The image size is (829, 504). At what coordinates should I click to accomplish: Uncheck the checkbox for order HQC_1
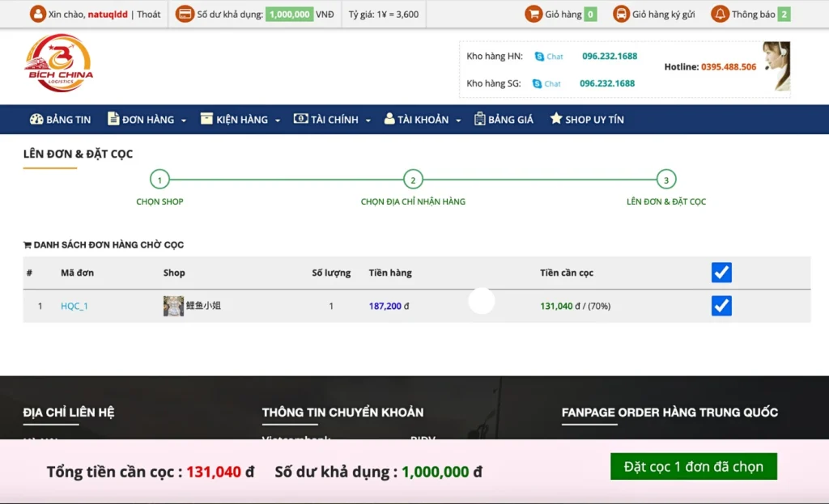click(721, 306)
